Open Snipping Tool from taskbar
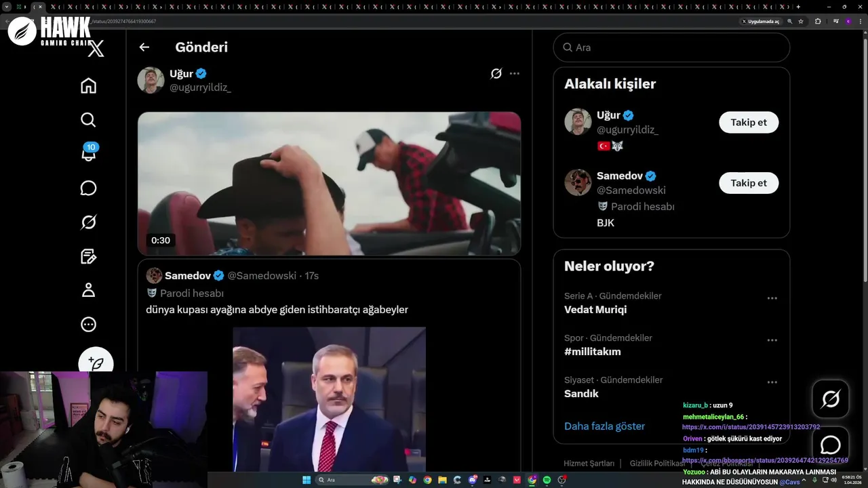 397,480
